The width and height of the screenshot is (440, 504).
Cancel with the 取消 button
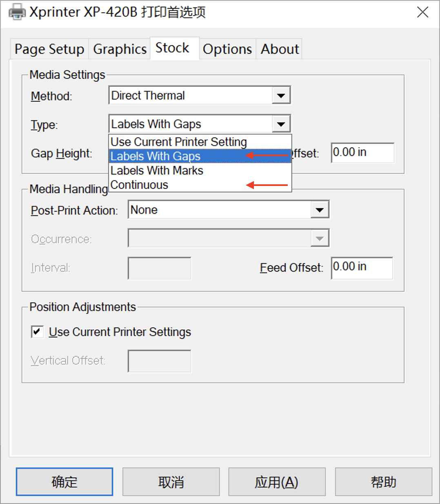pyautogui.click(x=171, y=482)
